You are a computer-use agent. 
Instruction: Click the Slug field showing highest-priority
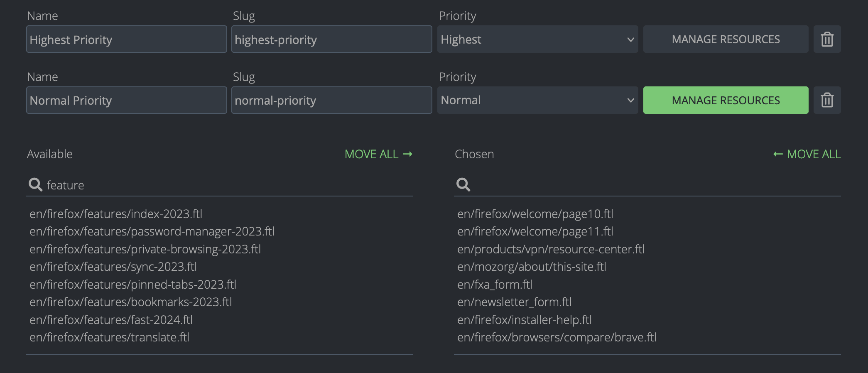coord(331,39)
